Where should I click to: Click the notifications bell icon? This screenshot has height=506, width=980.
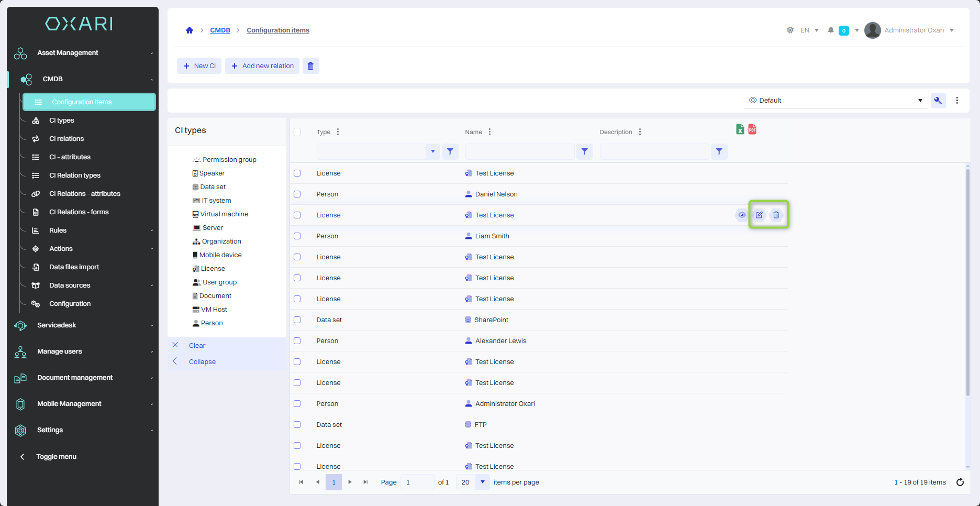[830, 30]
